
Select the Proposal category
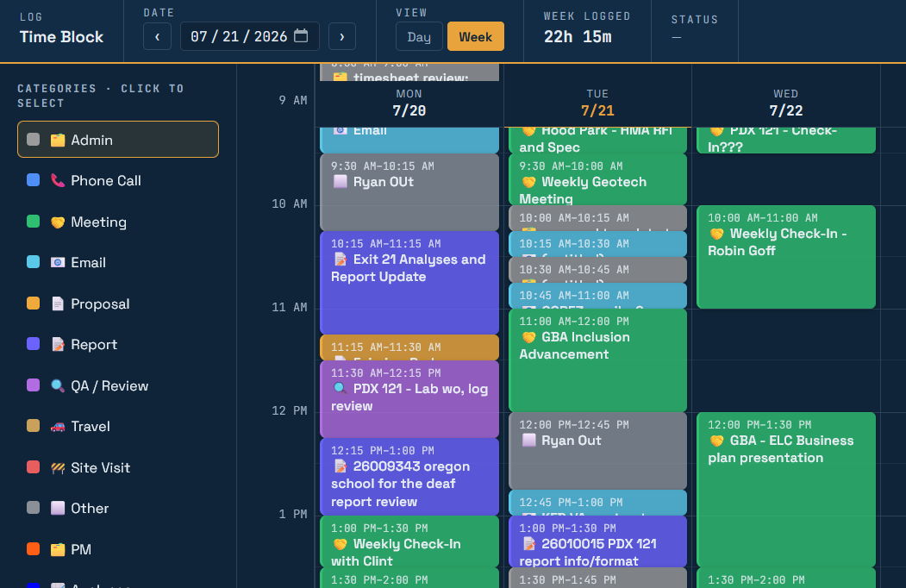tap(118, 303)
